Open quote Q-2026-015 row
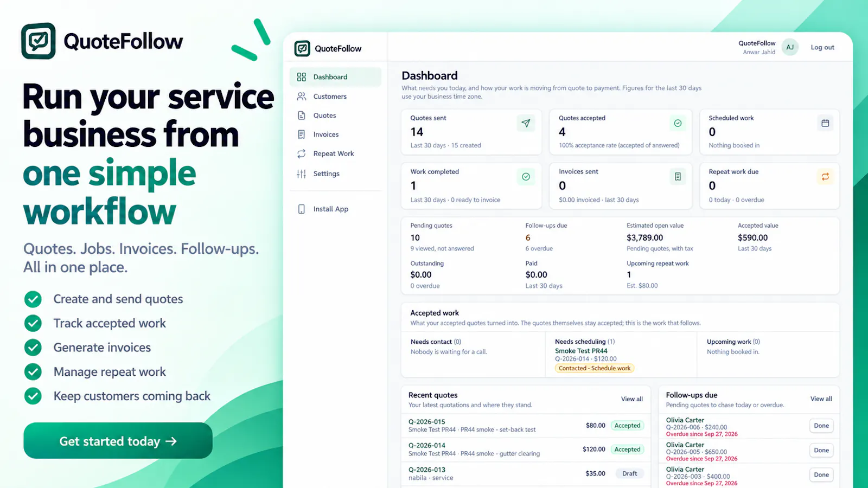Viewport: 868px width, 488px height. pyautogui.click(x=526, y=426)
